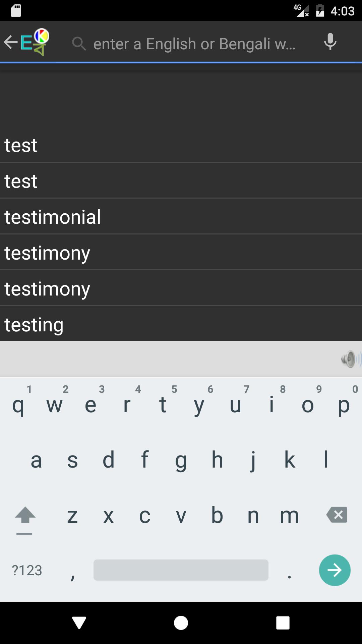Focus the English or Bengali search field

click(194, 44)
